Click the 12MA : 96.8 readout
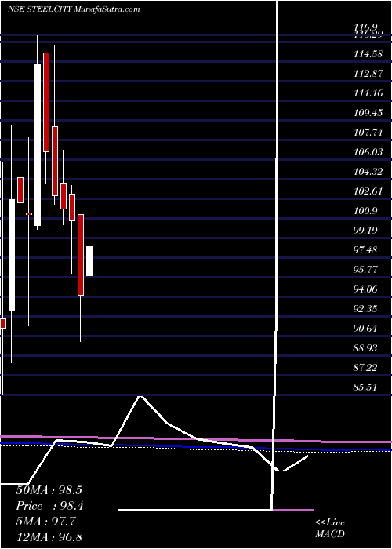The width and height of the screenshot is (392, 549). [x=49, y=536]
